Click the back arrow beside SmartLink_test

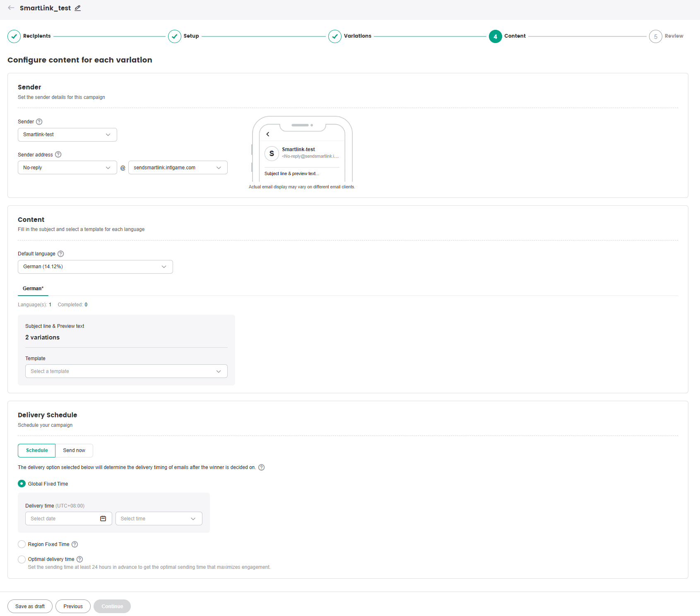[x=11, y=8]
